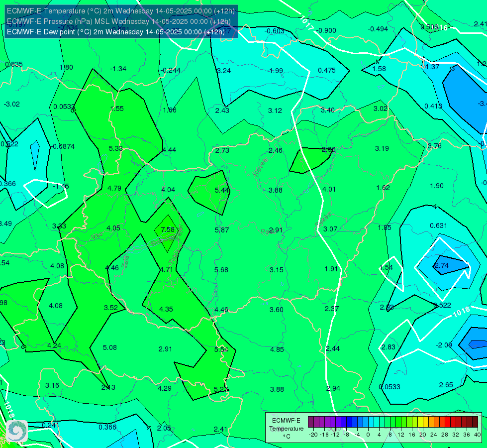
Task: Click the dew point value -3.24
Action: point(223,71)
